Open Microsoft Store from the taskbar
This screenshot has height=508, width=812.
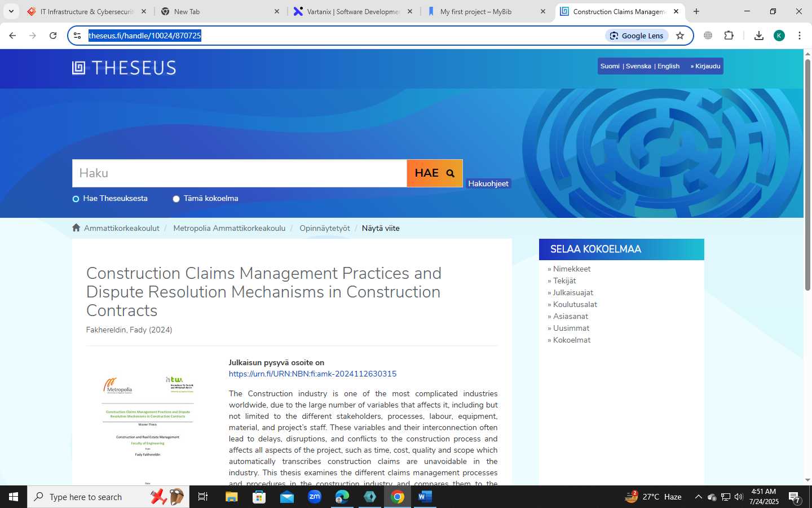(x=259, y=497)
